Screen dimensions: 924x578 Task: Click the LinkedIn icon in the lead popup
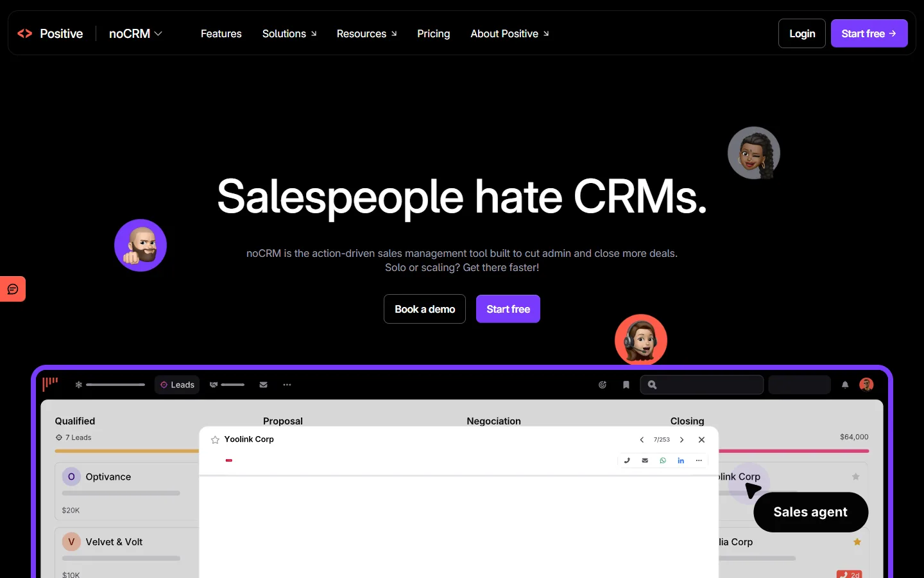[x=681, y=460]
